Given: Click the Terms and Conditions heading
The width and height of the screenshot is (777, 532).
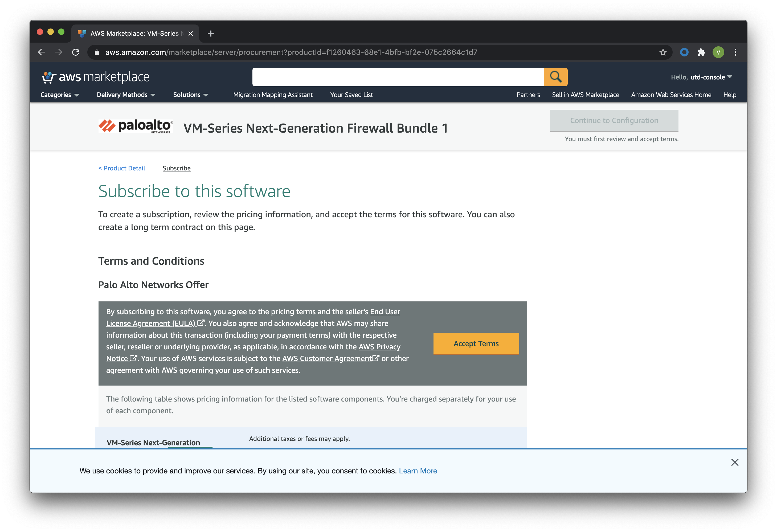Looking at the screenshot, I should pyautogui.click(x=151, y=261).
